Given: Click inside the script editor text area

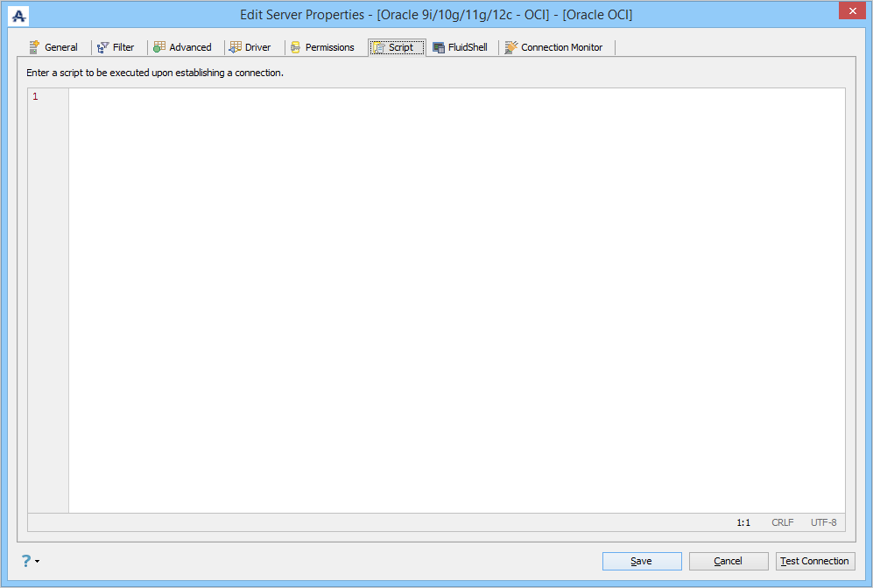Looking at the screenshot, I should pyautogui.click(x=456, y=300).
